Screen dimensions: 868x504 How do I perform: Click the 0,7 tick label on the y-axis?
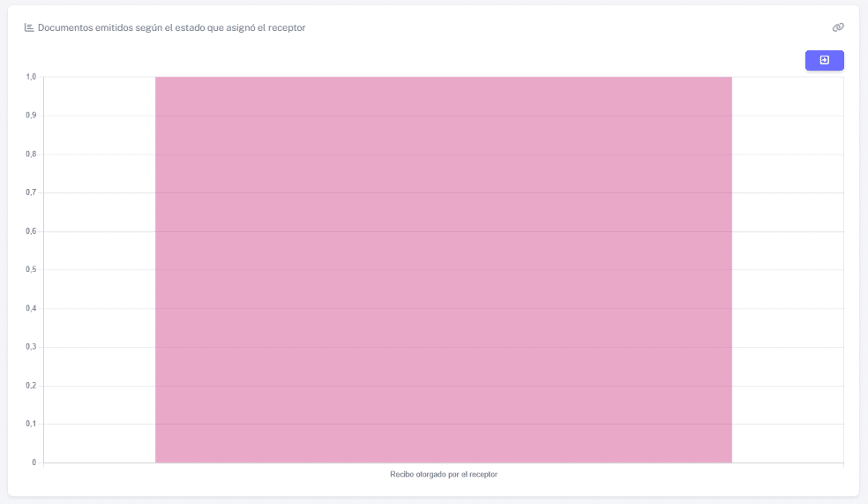31,192
